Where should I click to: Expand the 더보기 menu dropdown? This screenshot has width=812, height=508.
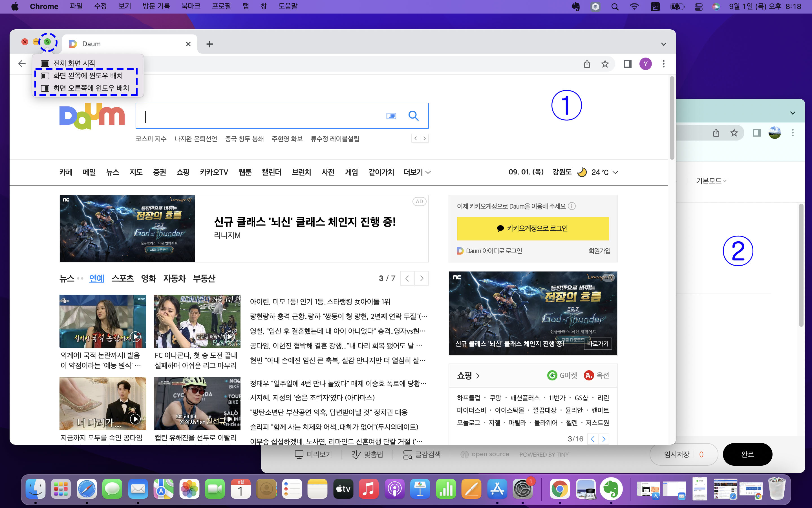pos(417,172)
